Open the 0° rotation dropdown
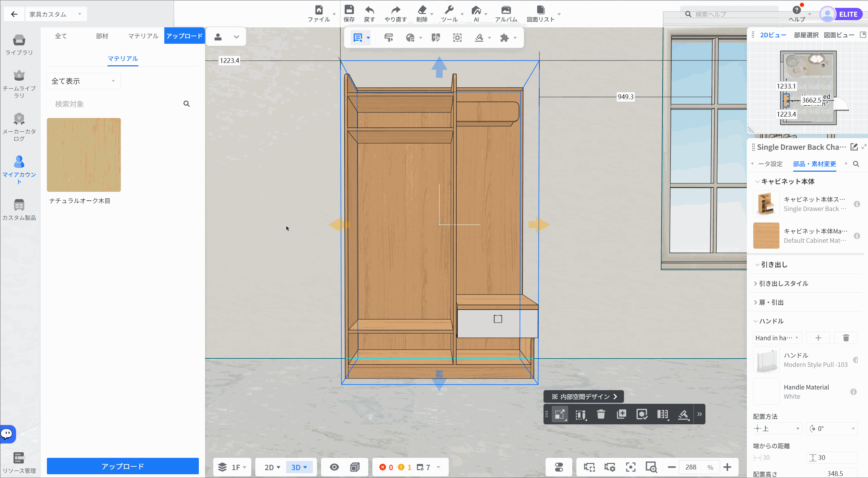868x478 pixels. pos(832,428)
